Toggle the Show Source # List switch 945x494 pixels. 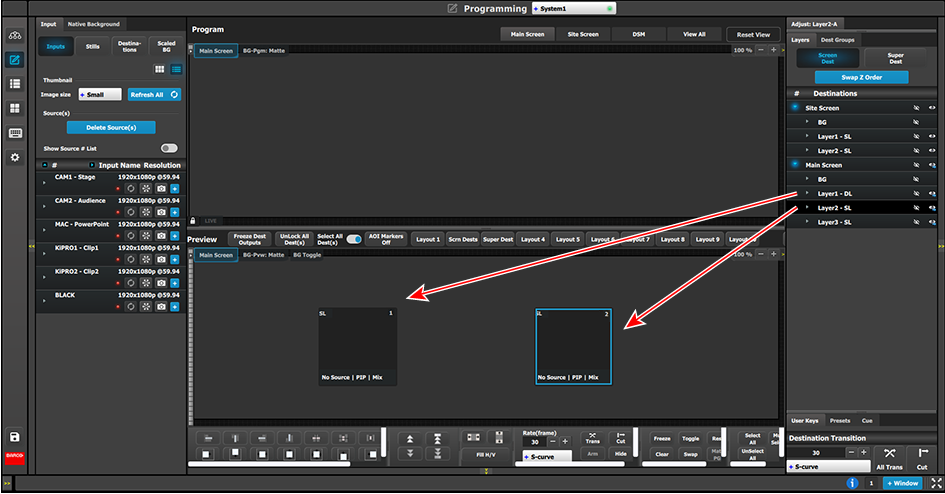click(169, 148)
